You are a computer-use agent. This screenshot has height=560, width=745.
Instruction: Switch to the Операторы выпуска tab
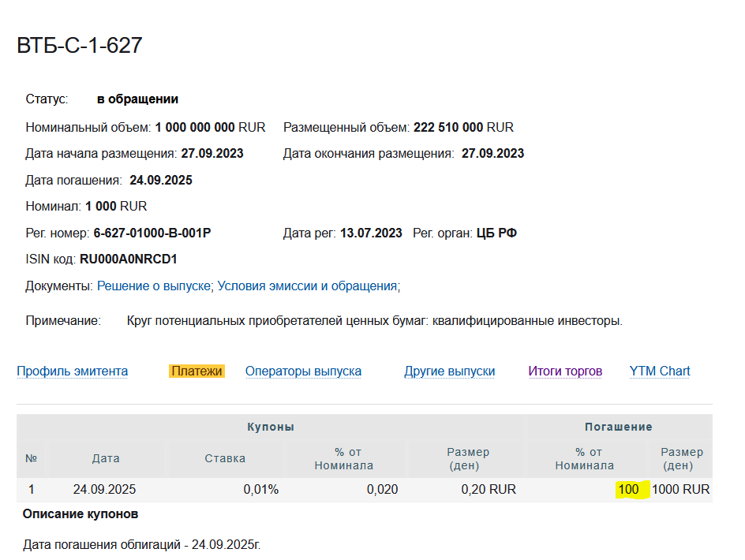coord(303,371)
